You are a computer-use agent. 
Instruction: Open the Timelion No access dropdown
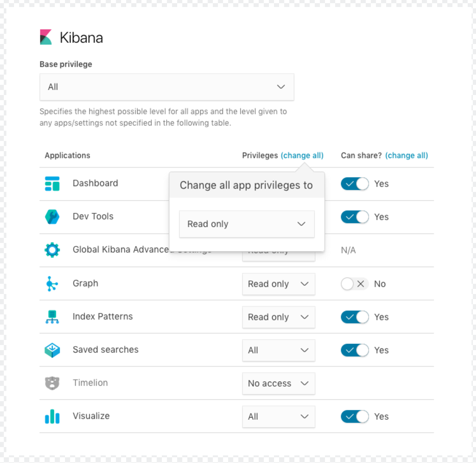[278, 383]
